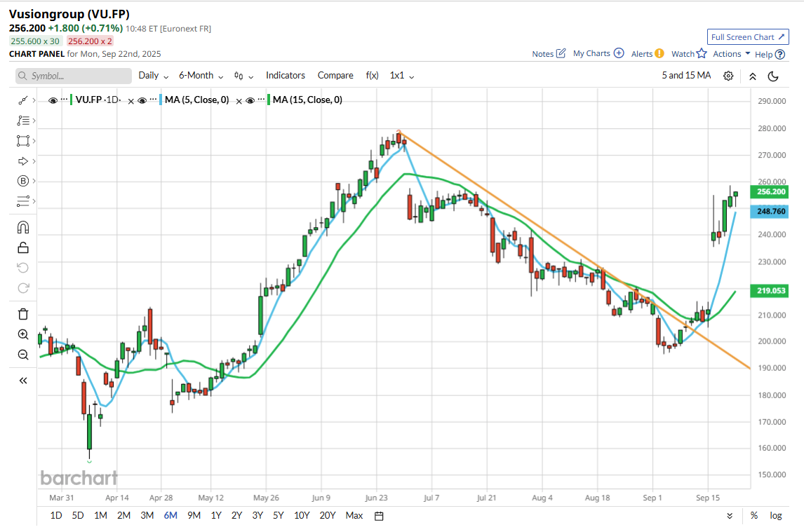Select the trend line drawing tool
Screen dimensions: 804x532
click(x=23, y=100)
